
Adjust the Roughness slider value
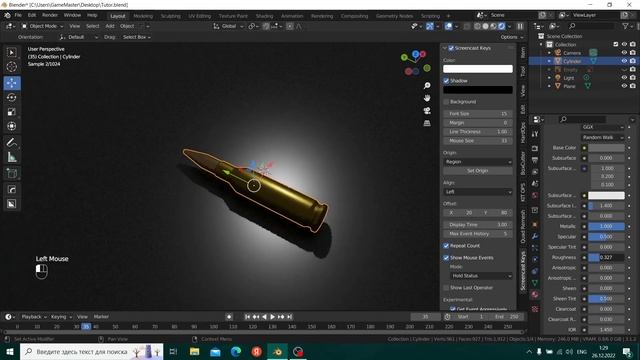point(606,258)
